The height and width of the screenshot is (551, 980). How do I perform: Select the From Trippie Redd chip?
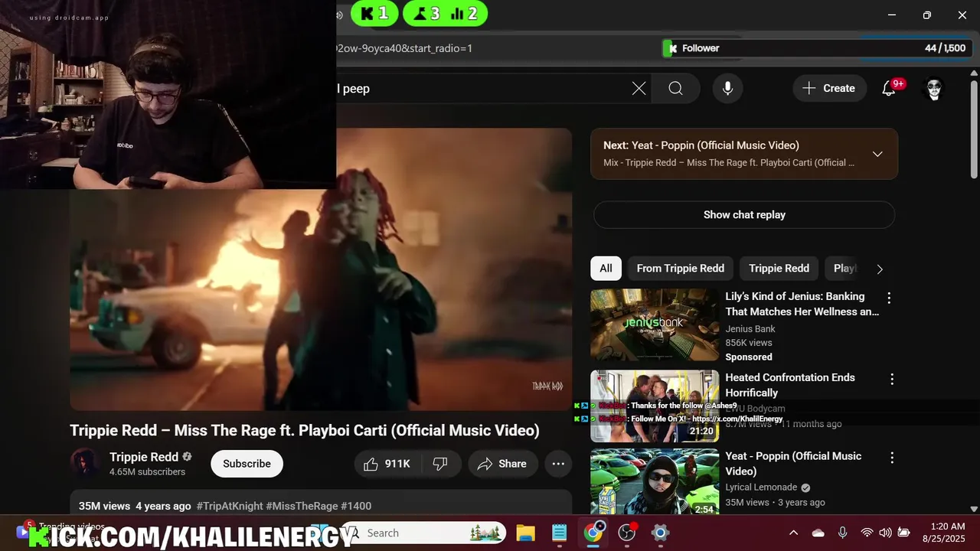point(680,269)
